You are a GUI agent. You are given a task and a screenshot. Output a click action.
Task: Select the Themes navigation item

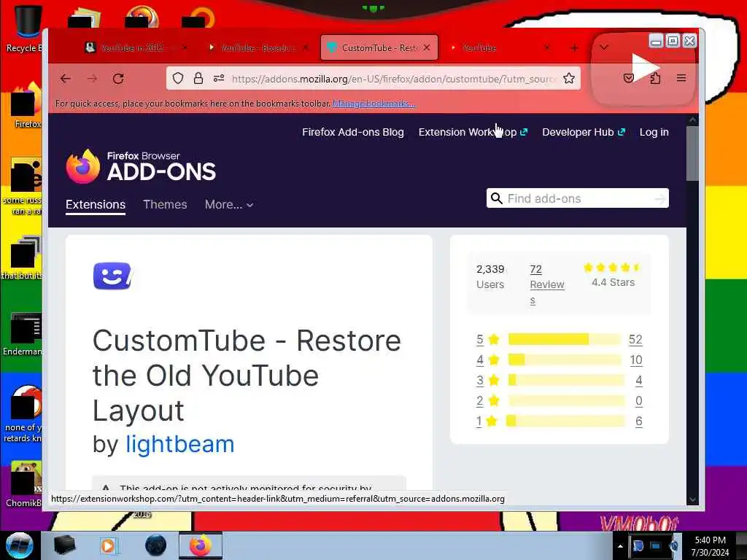pyautogui.click(x=165, y=205)
